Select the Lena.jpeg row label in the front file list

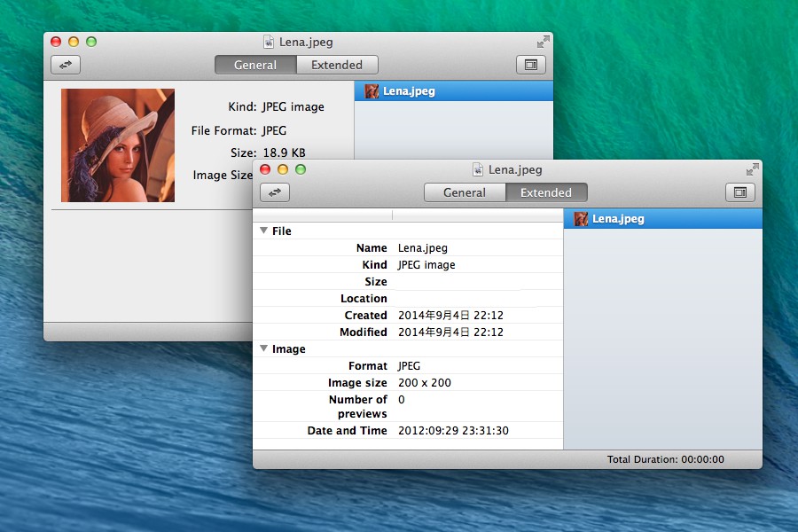click(x=618, y=219)
